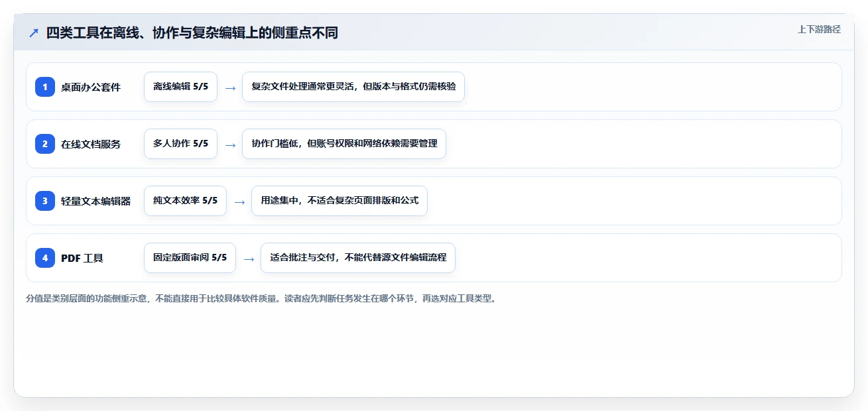This screenshot has width=868, height=411.
Task: Select the number 3 badge for 轻量文本编辑器
Action: click(x=45, y=201)
